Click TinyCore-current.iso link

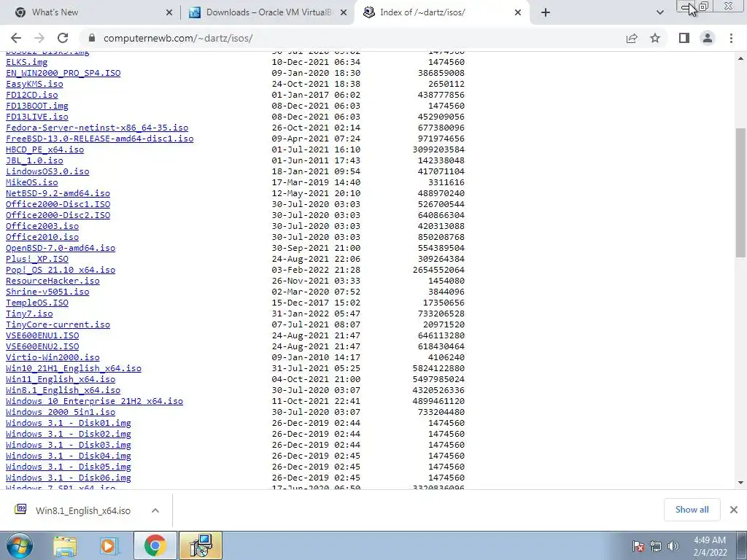[x=58, y=324]
